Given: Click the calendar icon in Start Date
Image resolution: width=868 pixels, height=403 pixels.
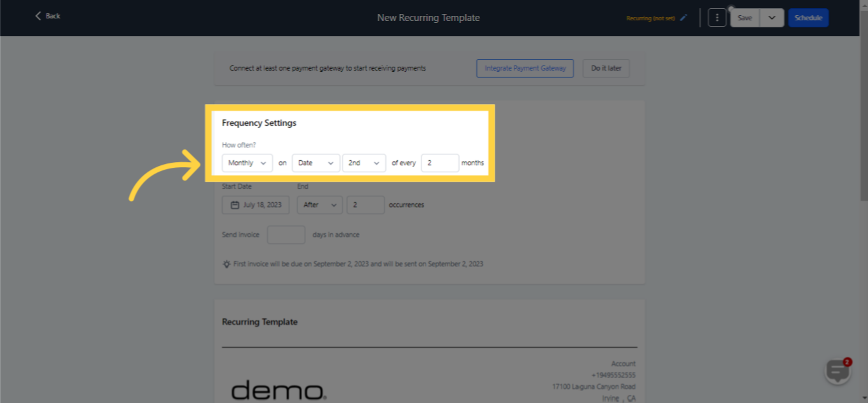Looking at the screenshot, I should (x=234, y=205).
